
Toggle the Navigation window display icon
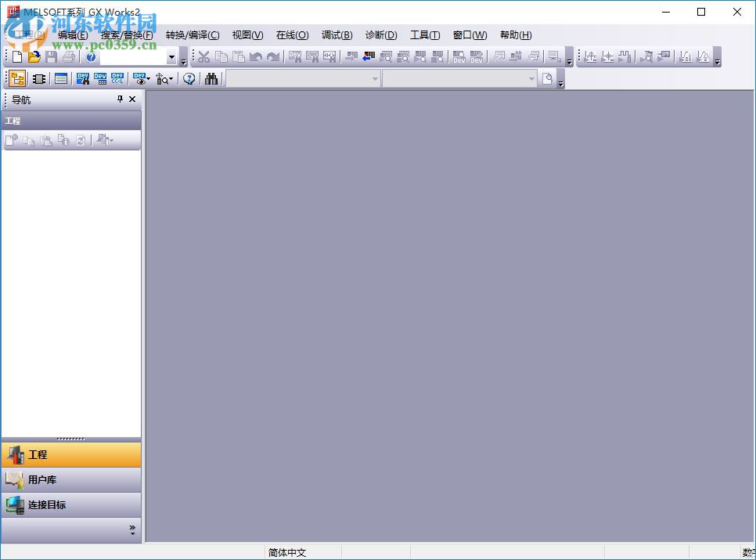pos(16,78)
